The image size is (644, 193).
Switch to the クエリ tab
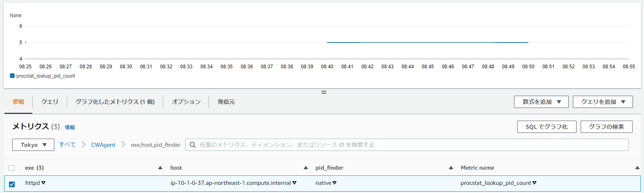click(x=49, y=102)
